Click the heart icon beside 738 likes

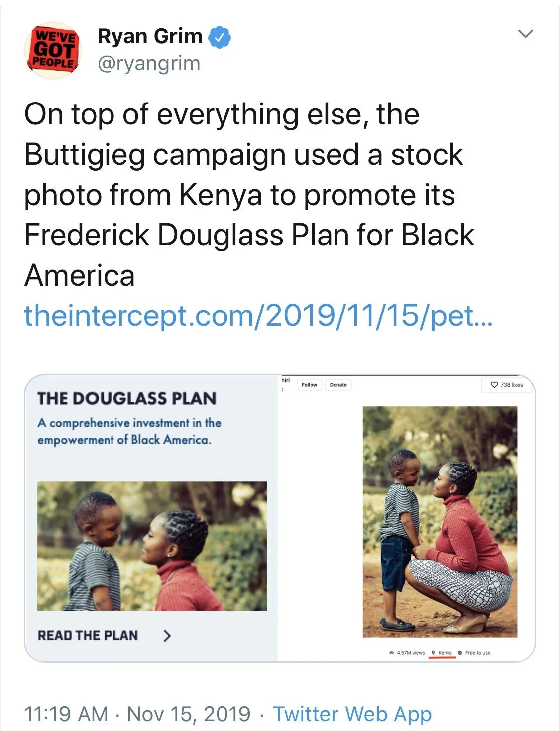(x=494, y=385)
